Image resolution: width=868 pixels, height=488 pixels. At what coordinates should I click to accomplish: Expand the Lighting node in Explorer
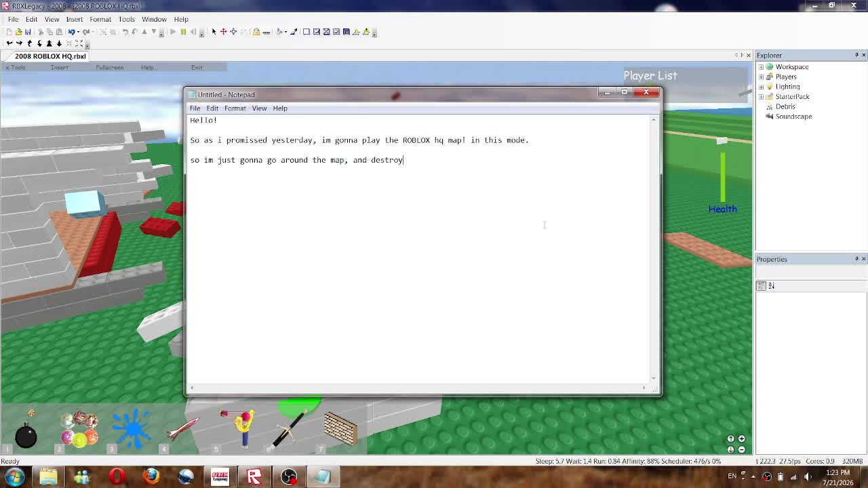(x=761, y=87)
